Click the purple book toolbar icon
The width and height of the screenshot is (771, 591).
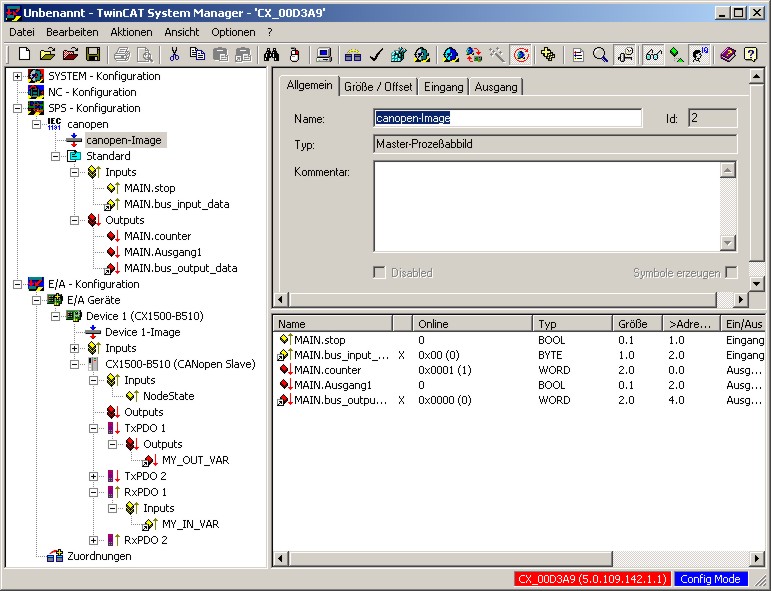click(x=728, y=54)
